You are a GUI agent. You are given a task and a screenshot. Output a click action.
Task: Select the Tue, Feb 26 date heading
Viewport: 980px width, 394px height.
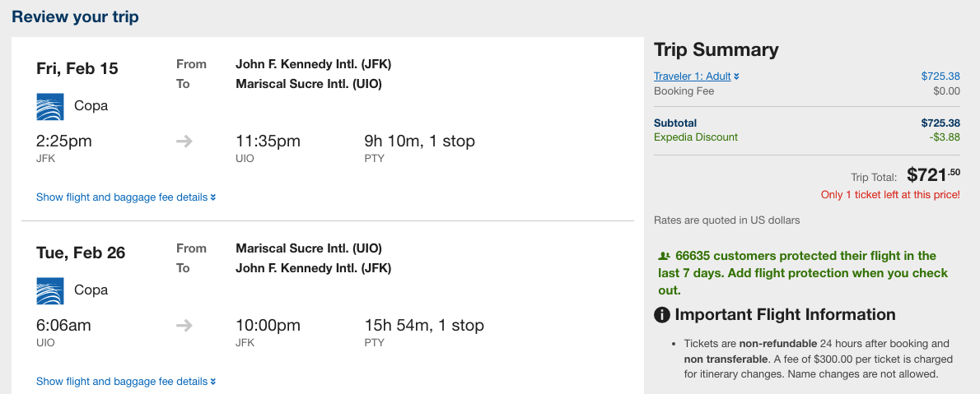[x=81, y=253]
